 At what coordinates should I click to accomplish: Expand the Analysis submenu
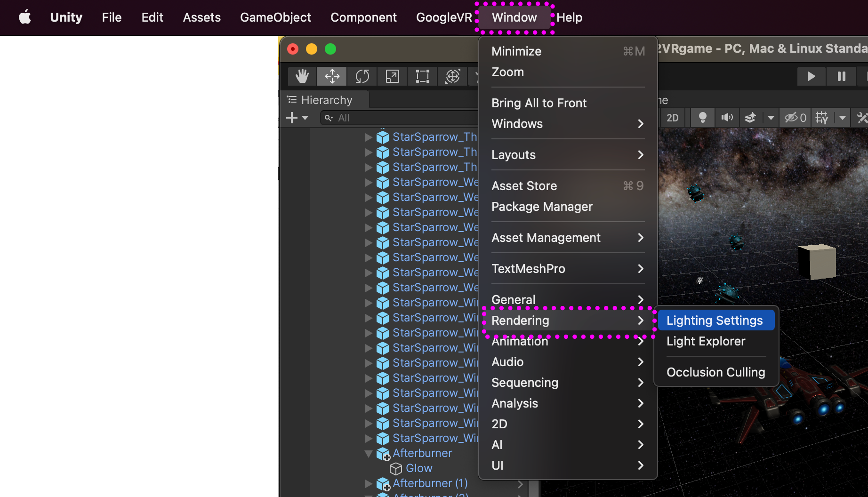click(568, 403)
